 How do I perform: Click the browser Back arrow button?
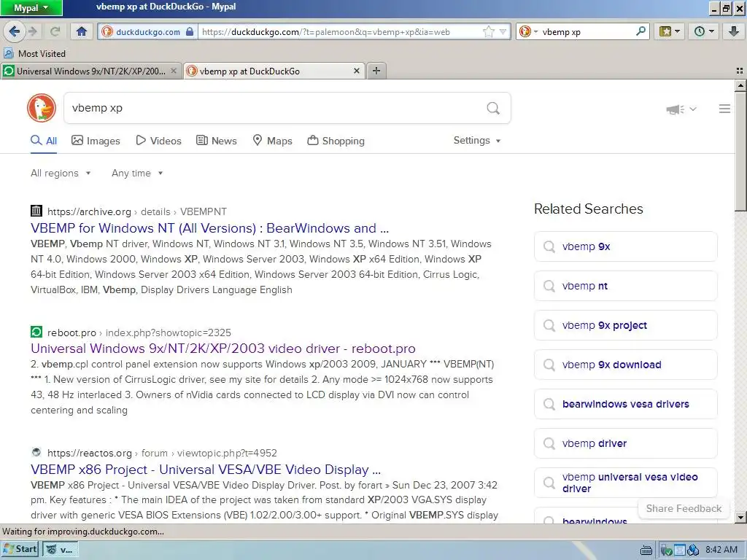pyautogui.click(x=15, y=31)
